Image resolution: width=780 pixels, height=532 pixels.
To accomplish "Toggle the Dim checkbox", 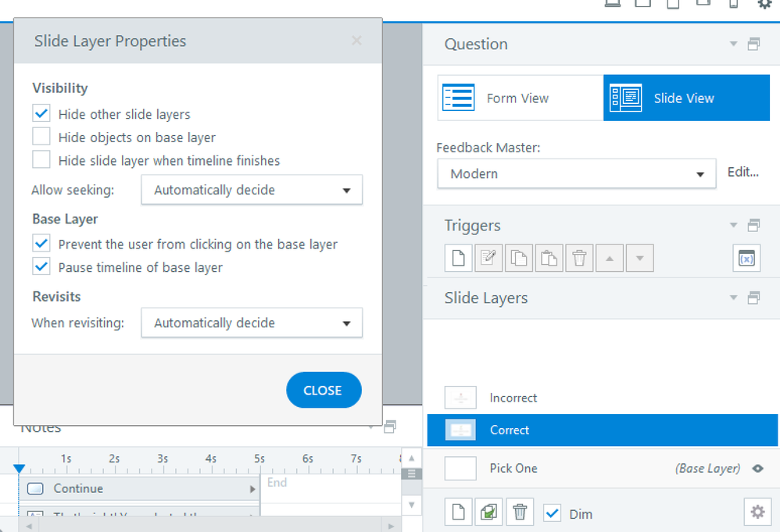I will click(x=553, y=513).
